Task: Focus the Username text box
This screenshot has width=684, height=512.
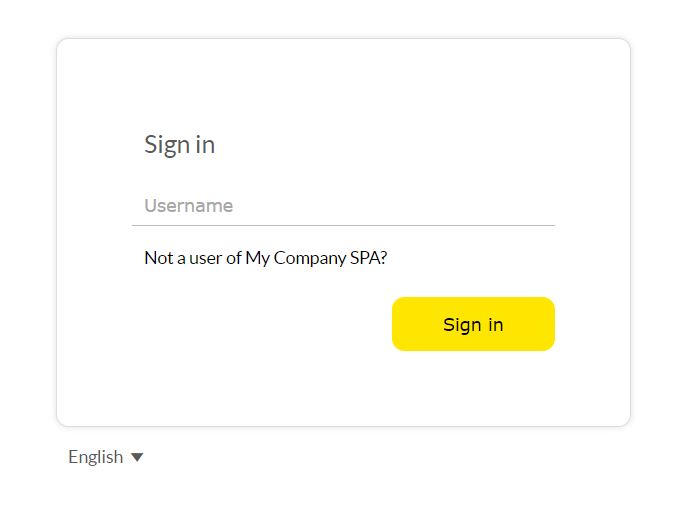Action: click(x=343, y=206)
